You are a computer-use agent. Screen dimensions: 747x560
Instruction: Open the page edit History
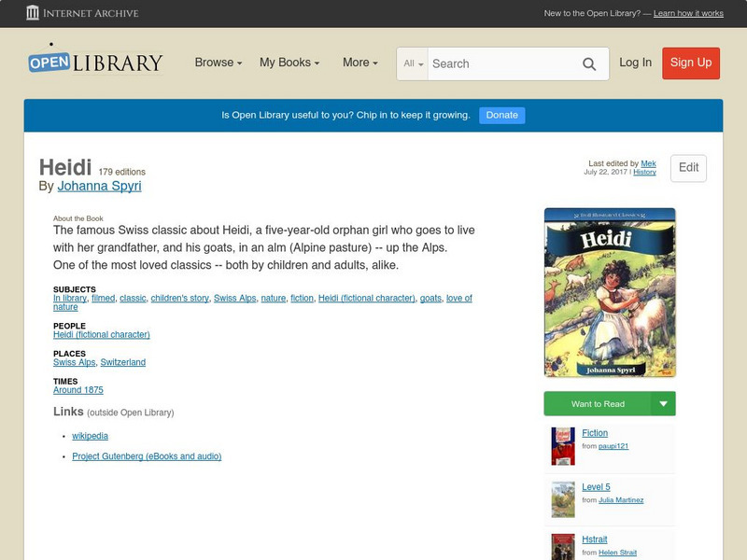point(643,173)
